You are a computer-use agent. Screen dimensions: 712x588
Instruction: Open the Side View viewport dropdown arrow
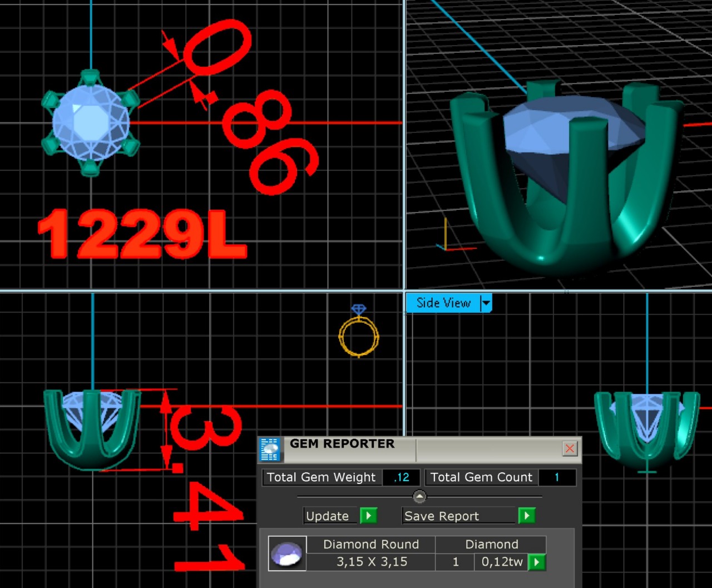coord(486,303)
